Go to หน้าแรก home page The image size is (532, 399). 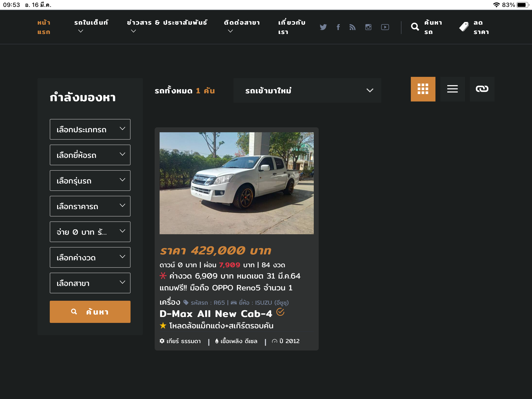(44, 27)
